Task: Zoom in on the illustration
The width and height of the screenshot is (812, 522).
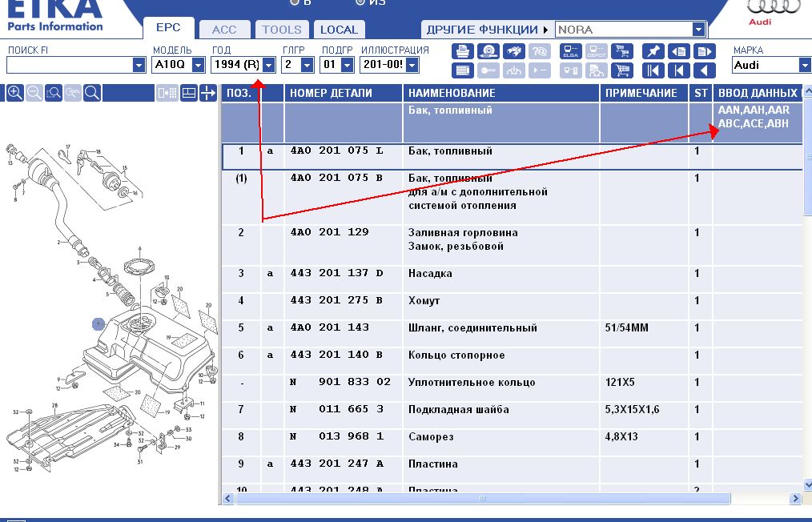Action: coord(15,93)
